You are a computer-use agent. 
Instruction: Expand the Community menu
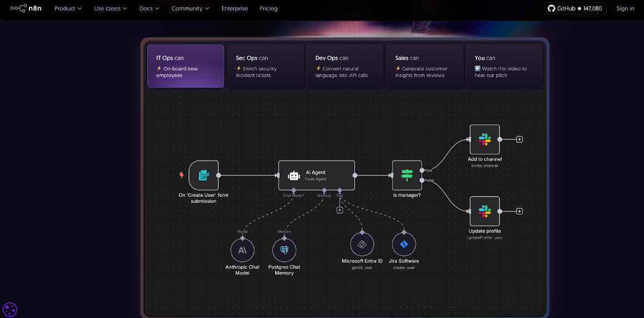pyautogui.click(x=190, y=8)
